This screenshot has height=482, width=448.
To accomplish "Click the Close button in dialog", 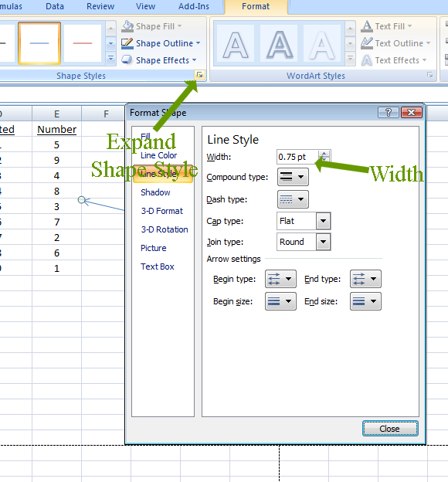I will [390, 429].
